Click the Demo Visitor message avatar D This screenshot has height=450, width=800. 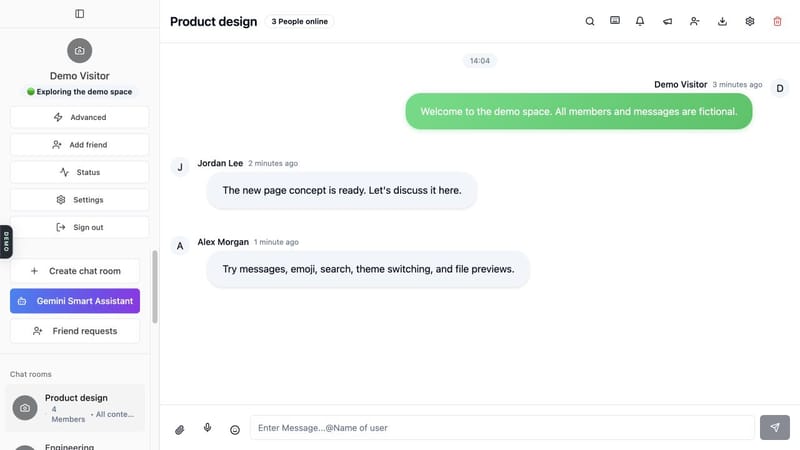780,88
